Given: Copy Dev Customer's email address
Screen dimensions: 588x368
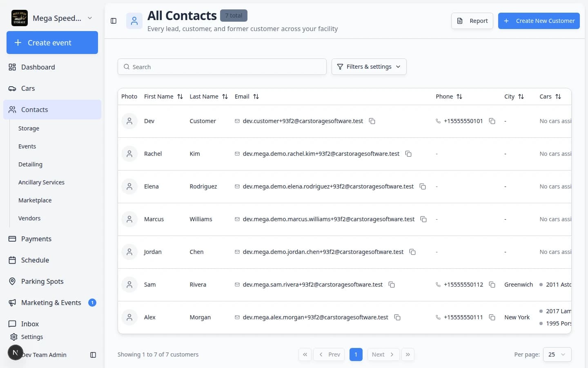Looking at the screenshot, I should coord(372,121).
